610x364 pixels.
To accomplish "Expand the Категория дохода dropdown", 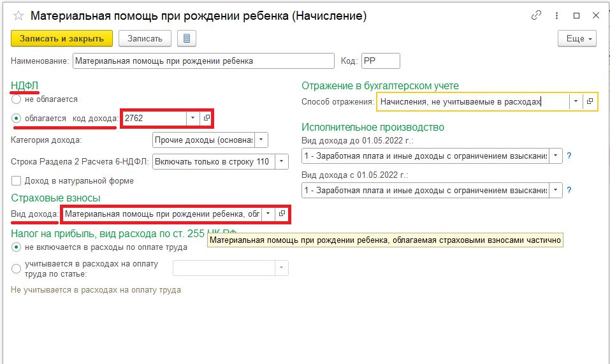I will (261, 140).
